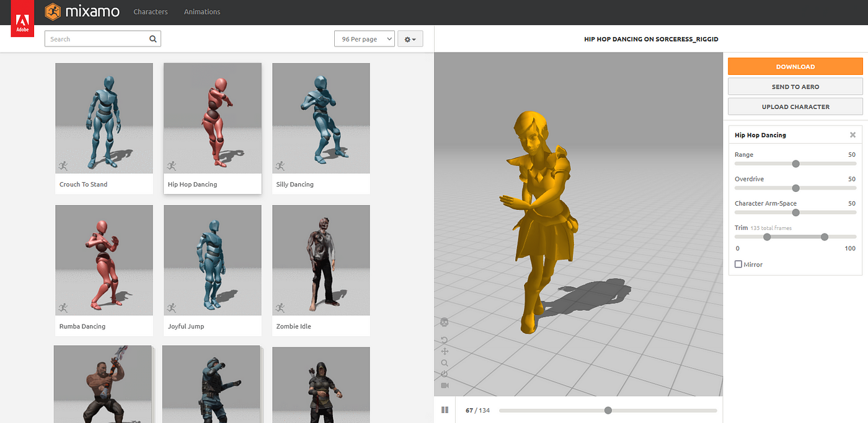Select the Joyful Jump animation thumbnail

pyautogui.click(x=213, y=260)
